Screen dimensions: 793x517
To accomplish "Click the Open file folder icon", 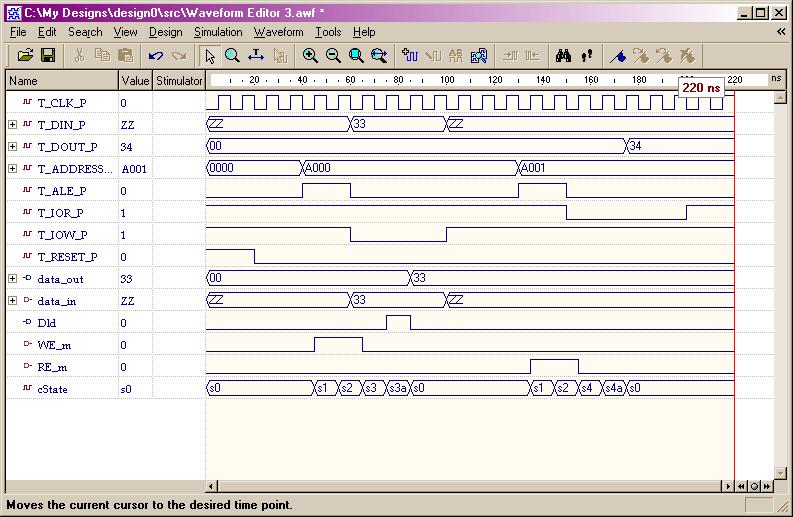I will coord(26,56).
